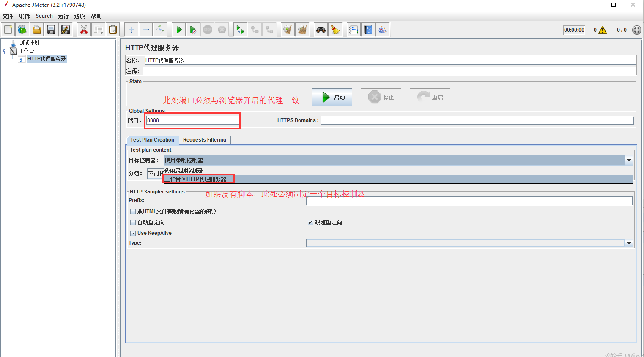The width and height of the screenshot is (644, 357).
Task: Open the 帮助 menu
Action: (96, 16)
